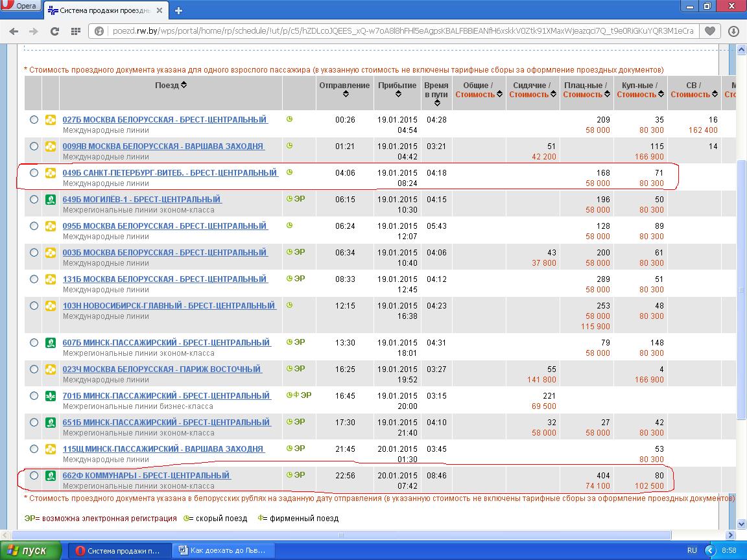Click the fast-train clock icon in 103Н row
747x560 pixels.
tap(289, 305)
